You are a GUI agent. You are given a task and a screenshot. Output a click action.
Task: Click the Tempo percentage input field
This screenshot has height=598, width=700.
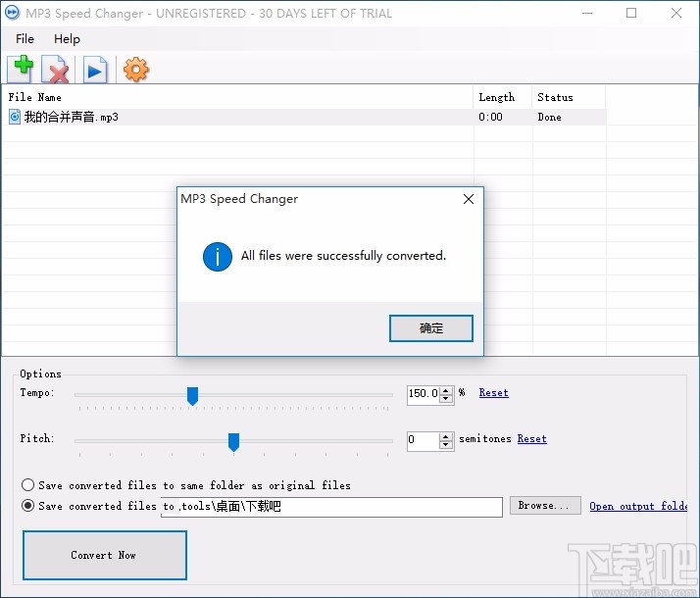coord(424,394)
